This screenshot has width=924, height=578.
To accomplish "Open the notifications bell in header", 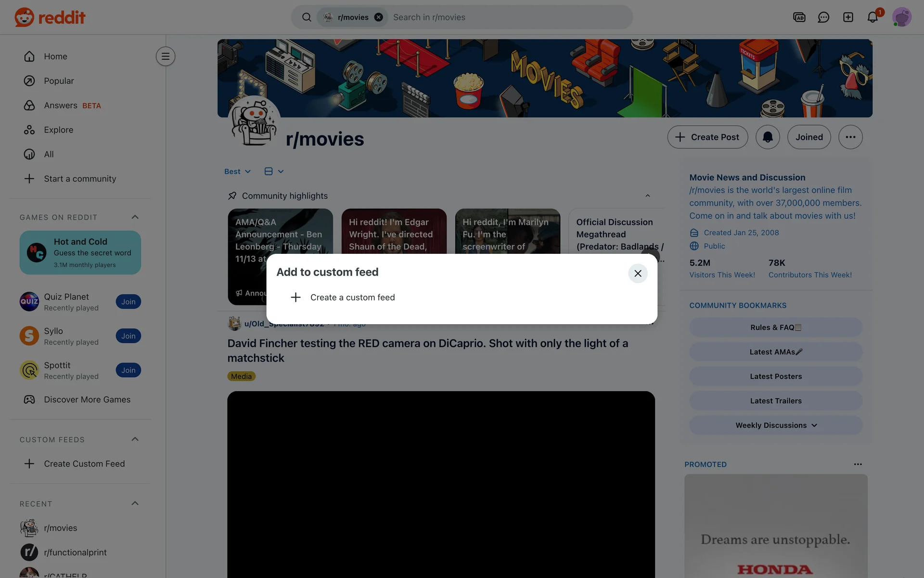I will pyautogui.click(x=872, y=17).
